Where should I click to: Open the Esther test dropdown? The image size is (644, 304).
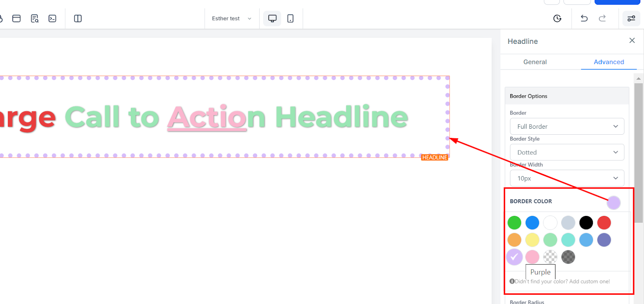pos(231,18)
